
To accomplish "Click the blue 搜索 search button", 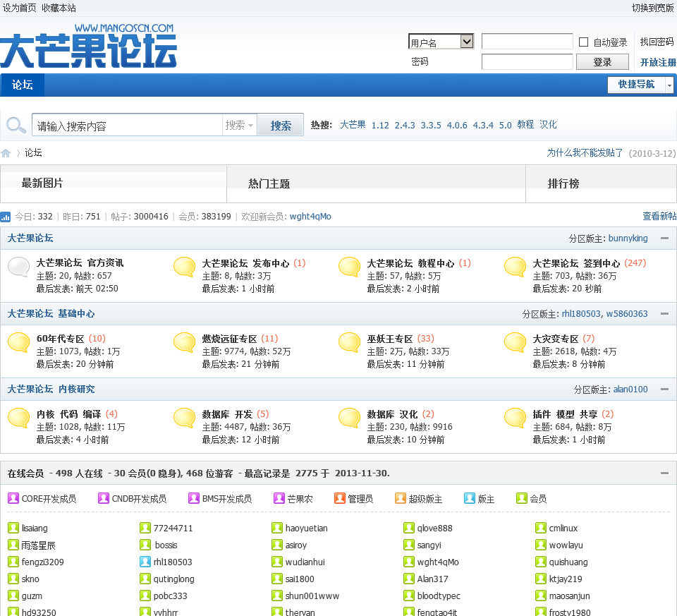I will pos(281,126).
